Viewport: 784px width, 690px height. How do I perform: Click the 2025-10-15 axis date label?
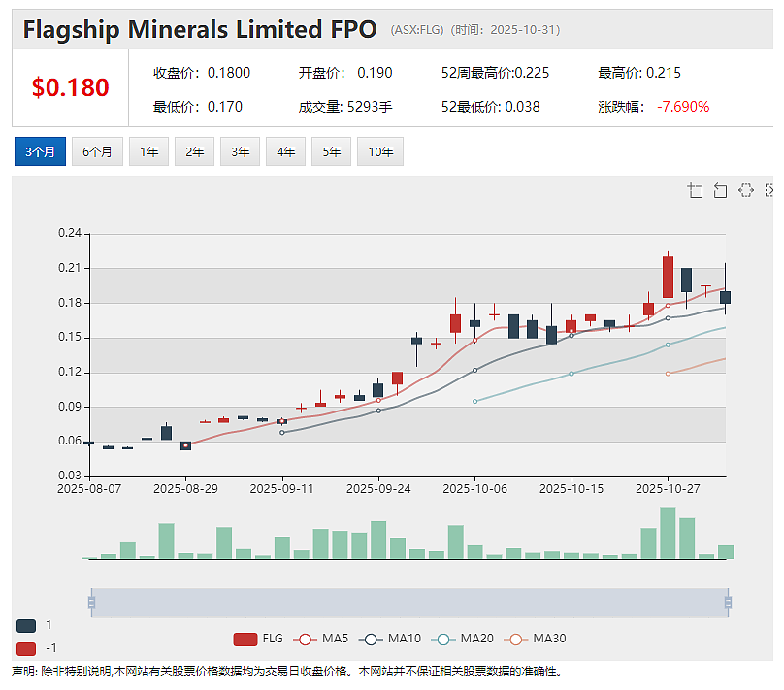pos(572,488)
